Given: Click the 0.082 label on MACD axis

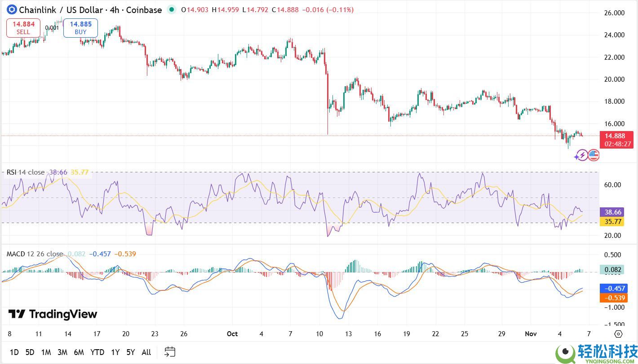Looking at the screenshot, I should coord(612,270).
